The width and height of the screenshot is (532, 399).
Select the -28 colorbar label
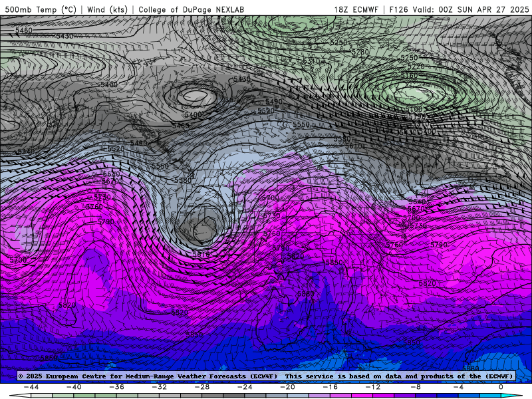pyautogui.click(x=202, y=387)
